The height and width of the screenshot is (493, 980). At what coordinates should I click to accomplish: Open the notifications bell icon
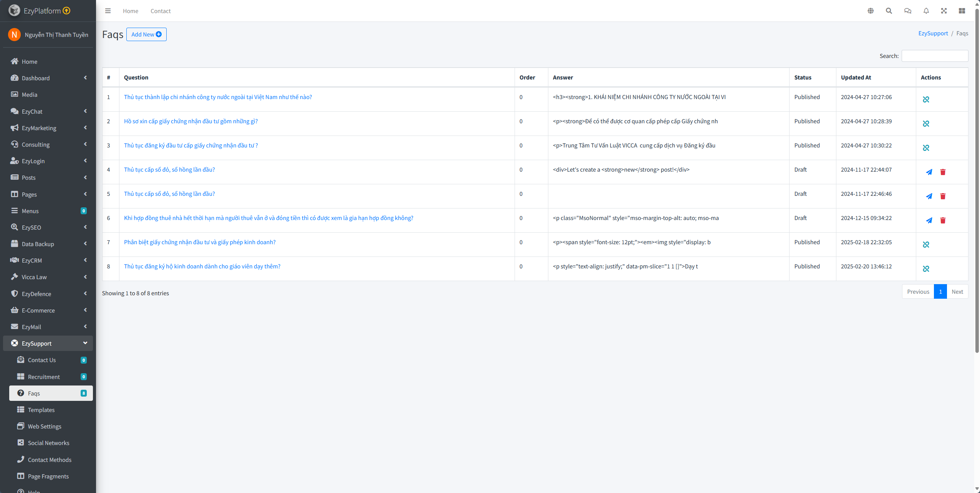[926, 11]
